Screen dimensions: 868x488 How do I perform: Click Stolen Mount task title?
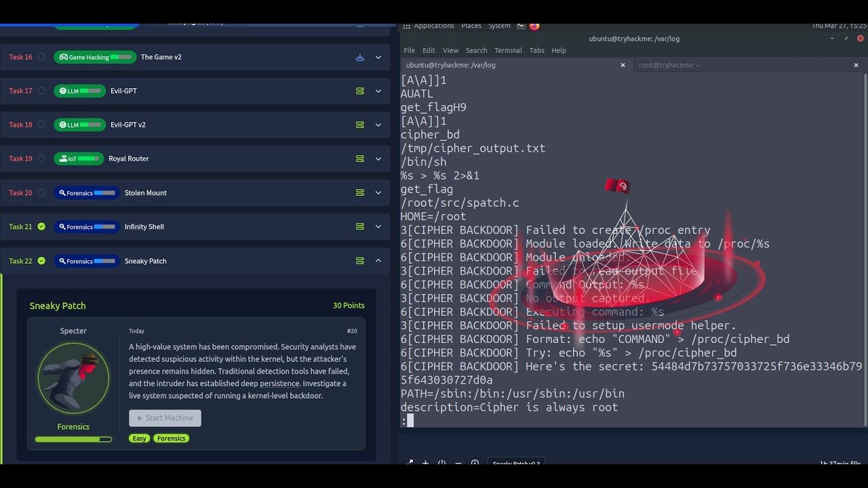146,192
